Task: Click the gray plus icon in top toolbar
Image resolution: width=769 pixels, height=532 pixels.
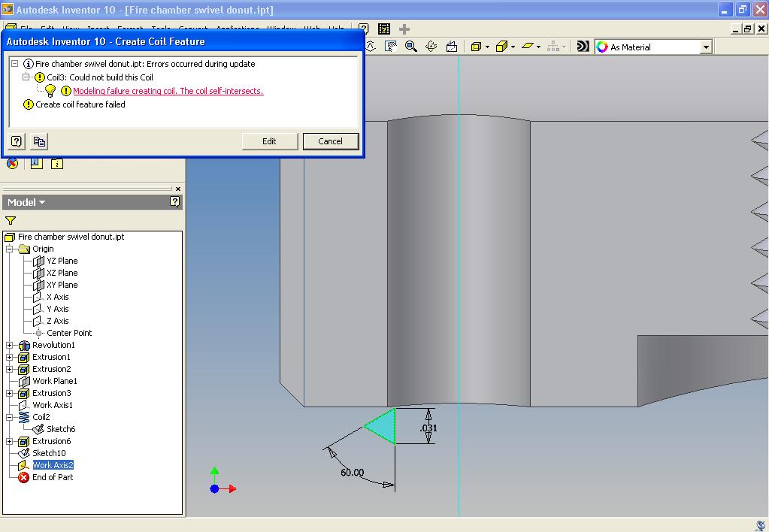Action: pyautogui.click(x=404, y=29)
